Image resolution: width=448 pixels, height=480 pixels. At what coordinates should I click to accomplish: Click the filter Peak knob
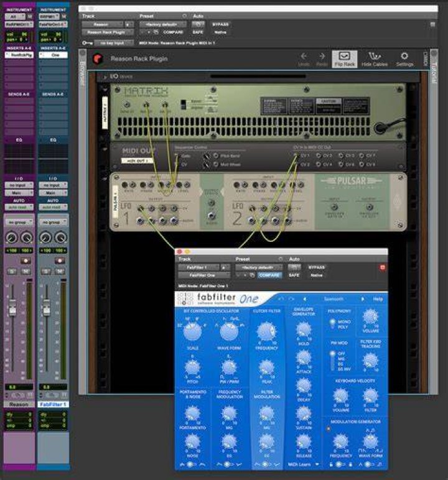pos(266,367)
